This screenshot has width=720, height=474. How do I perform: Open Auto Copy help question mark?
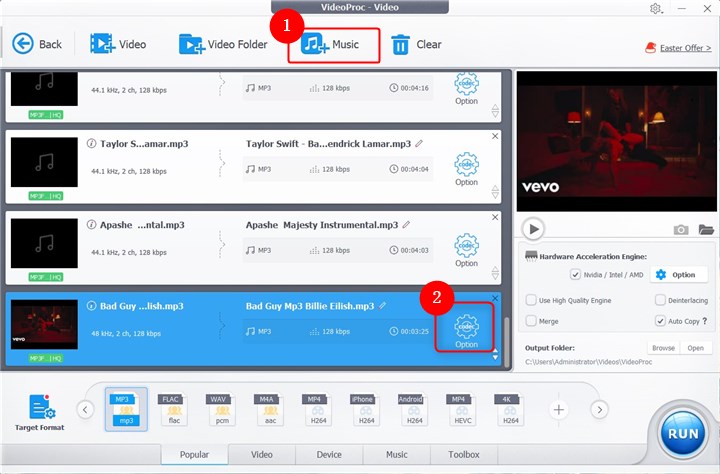[705, 321]
